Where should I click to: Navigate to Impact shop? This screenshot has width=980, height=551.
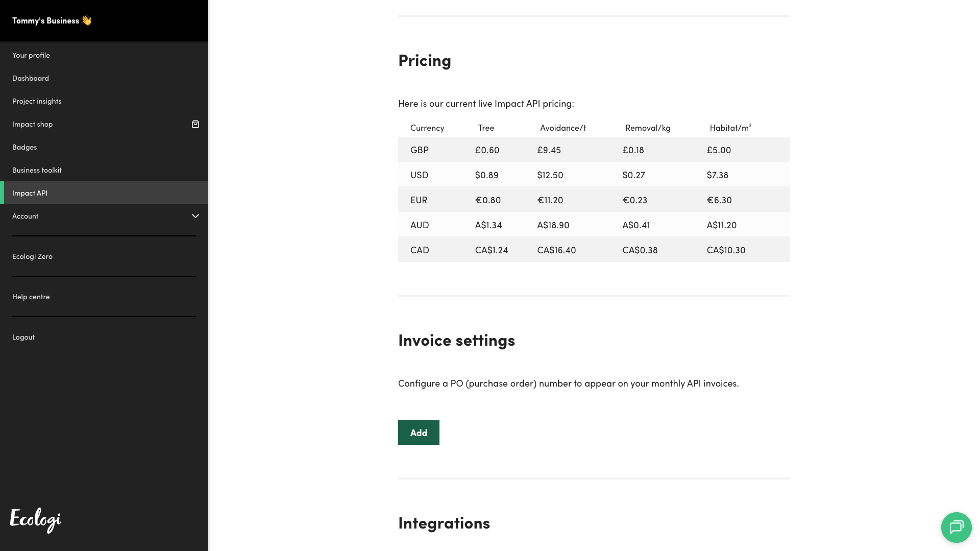tap(33, 124)
